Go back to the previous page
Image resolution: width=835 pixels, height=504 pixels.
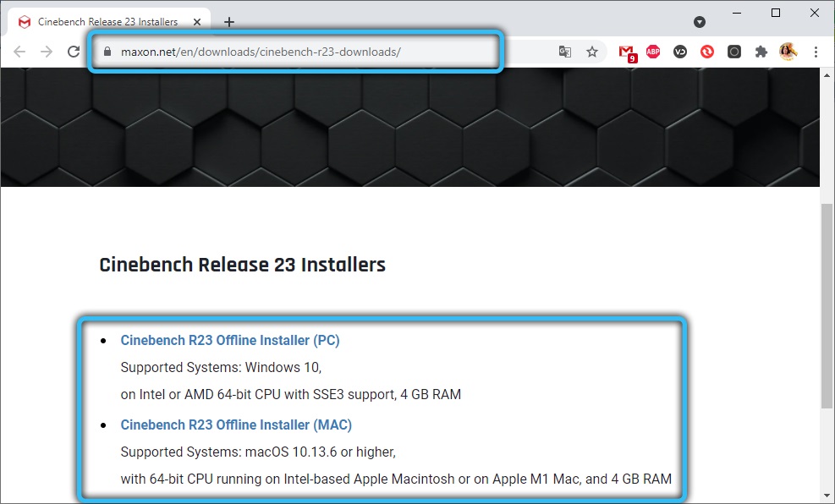pos(19,52)
